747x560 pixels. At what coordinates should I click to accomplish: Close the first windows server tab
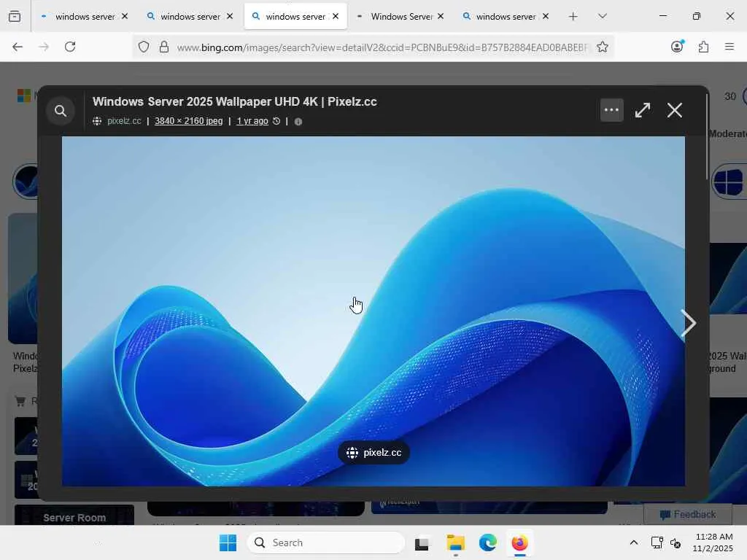coord(125,16)
